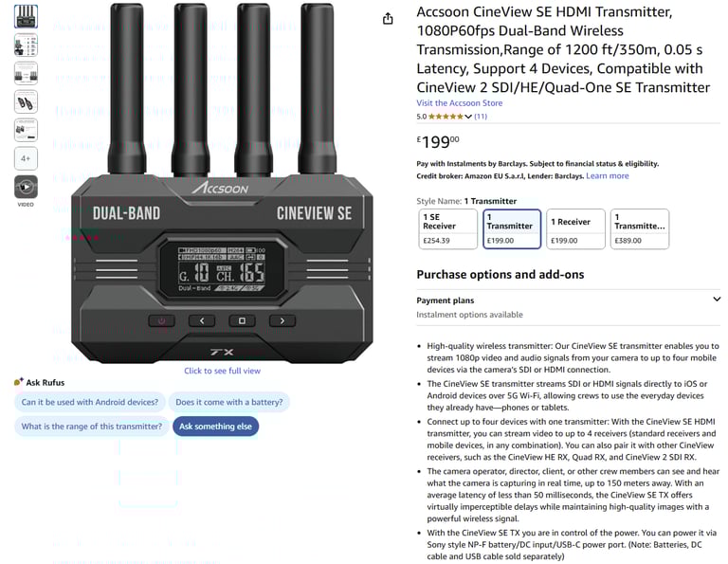Viewport: 728px width, 564px height.
Task: Open the 11 reviews count link
Action: tap(481, 117)
